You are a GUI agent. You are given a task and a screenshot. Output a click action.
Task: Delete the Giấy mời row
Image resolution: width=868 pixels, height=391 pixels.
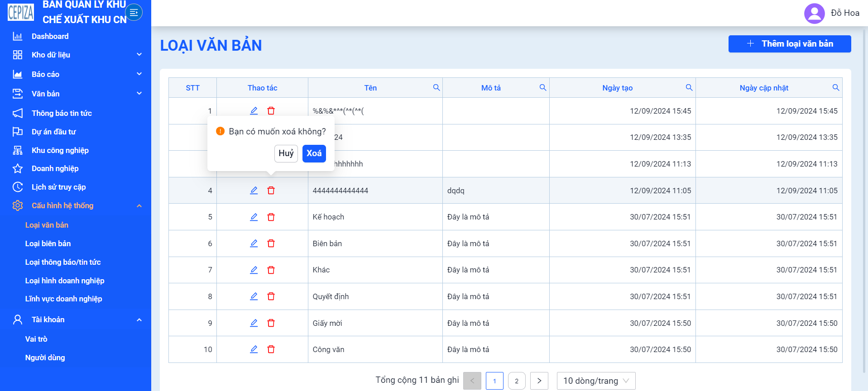(x=271, y=323)
